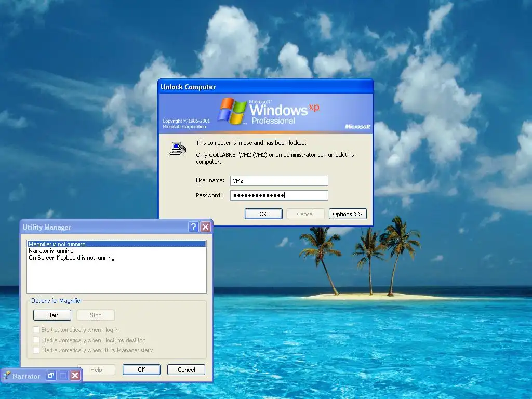Focus the Password field
Viewport: 532px width, 399px height.
[279, 195]
